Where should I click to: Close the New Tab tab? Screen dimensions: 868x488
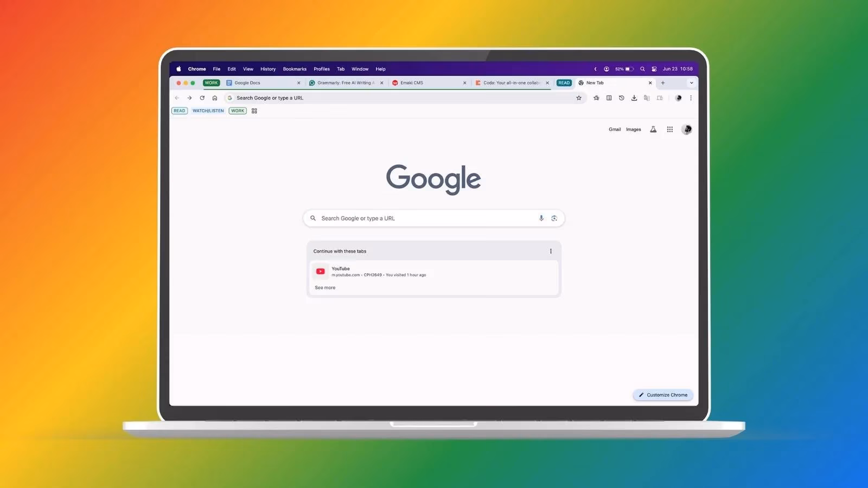(650, 83)
